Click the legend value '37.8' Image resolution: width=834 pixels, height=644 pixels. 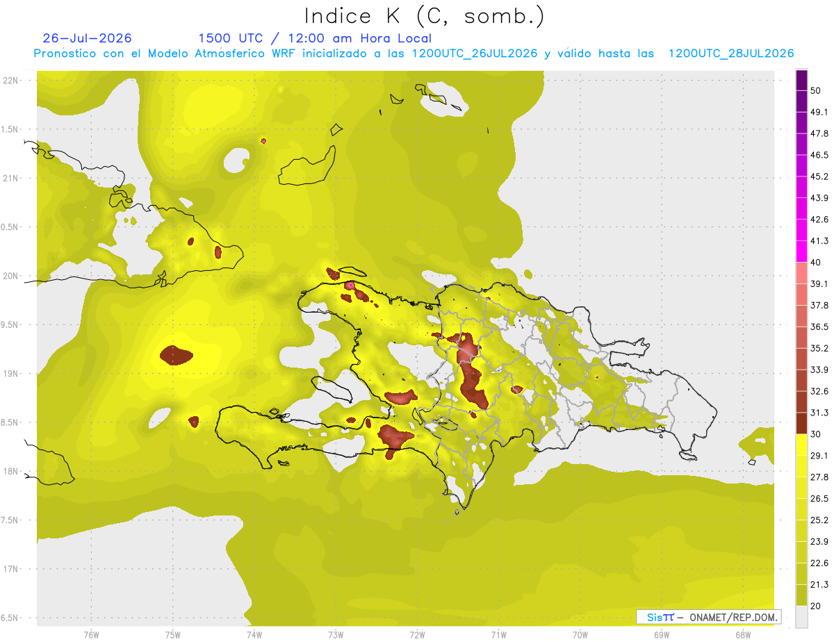(x=819, y=305)
